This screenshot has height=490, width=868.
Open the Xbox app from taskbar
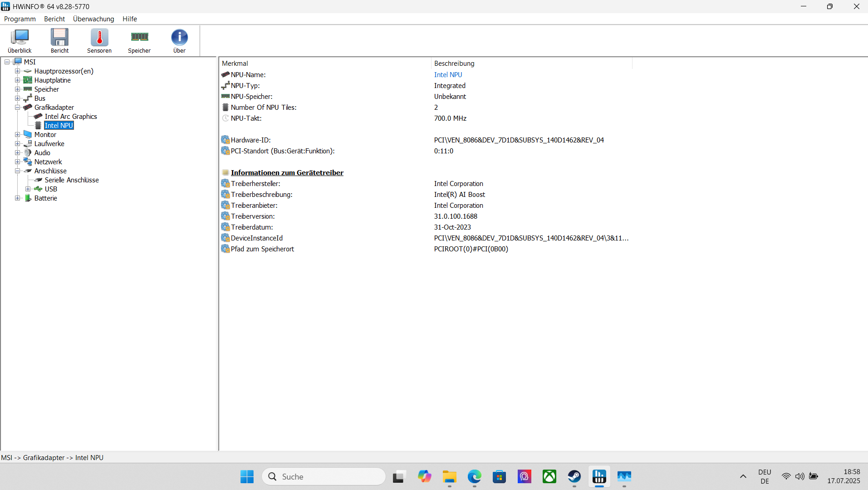(549, 476)
